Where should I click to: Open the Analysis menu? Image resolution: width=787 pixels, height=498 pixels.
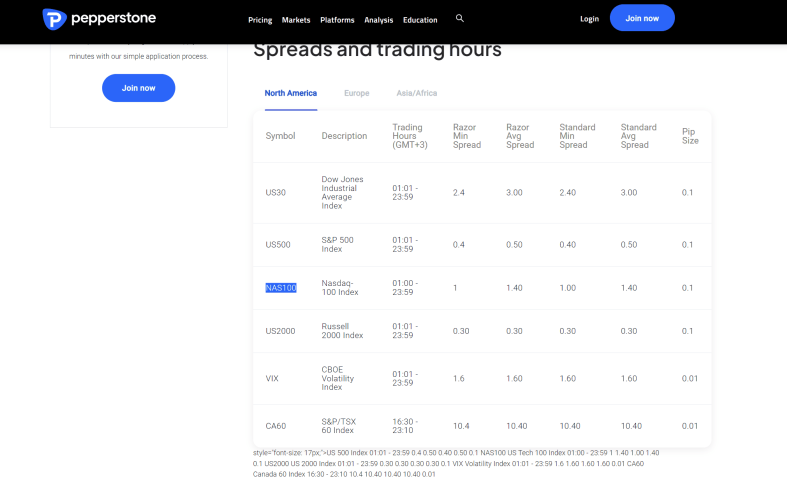[378, 20]
